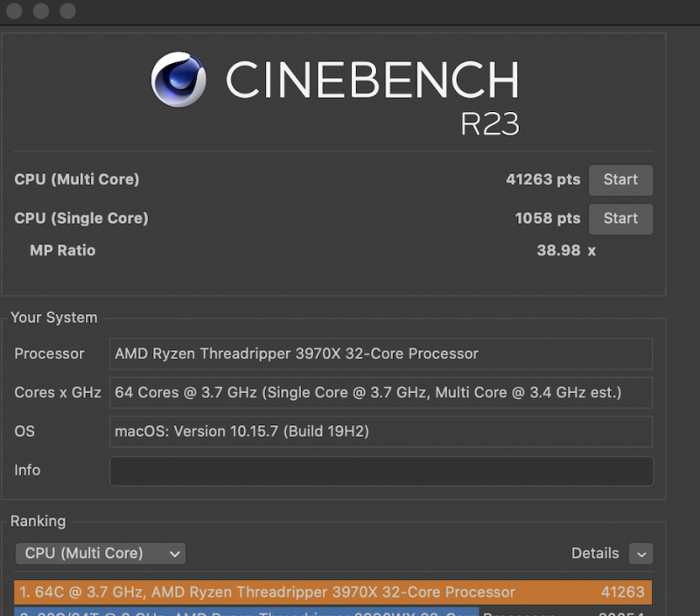Click the Cores x GHz system field
700x616 pixels.
(381, 393)
